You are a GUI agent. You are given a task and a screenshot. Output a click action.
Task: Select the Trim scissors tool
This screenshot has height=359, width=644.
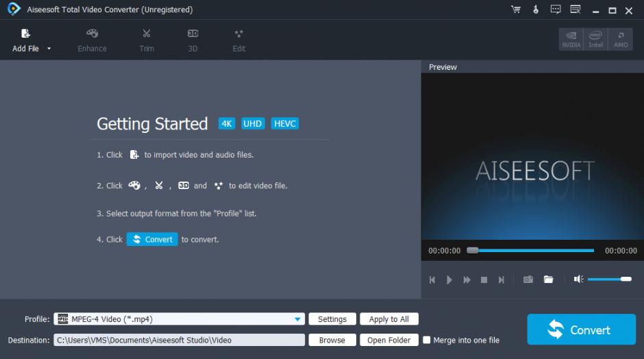(147, 40)
